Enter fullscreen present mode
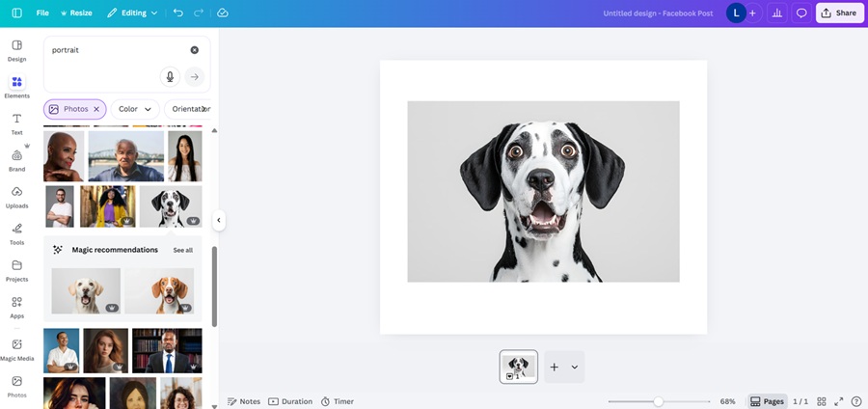Viewport: 868px width, 409px height. [839, 401]
